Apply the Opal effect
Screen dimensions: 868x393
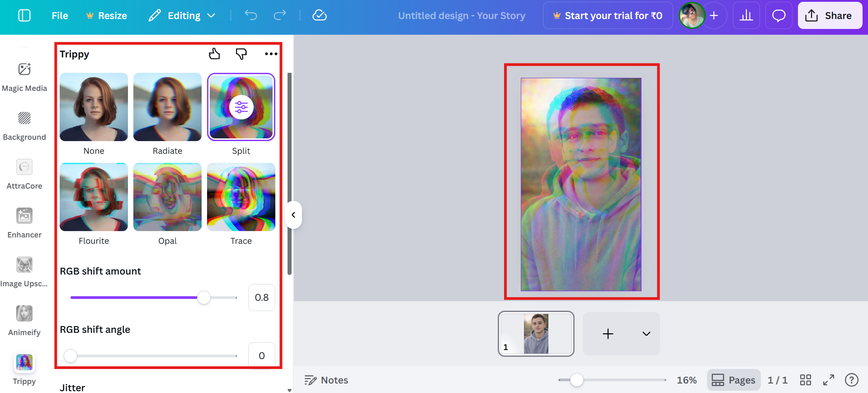pos(167,197)
